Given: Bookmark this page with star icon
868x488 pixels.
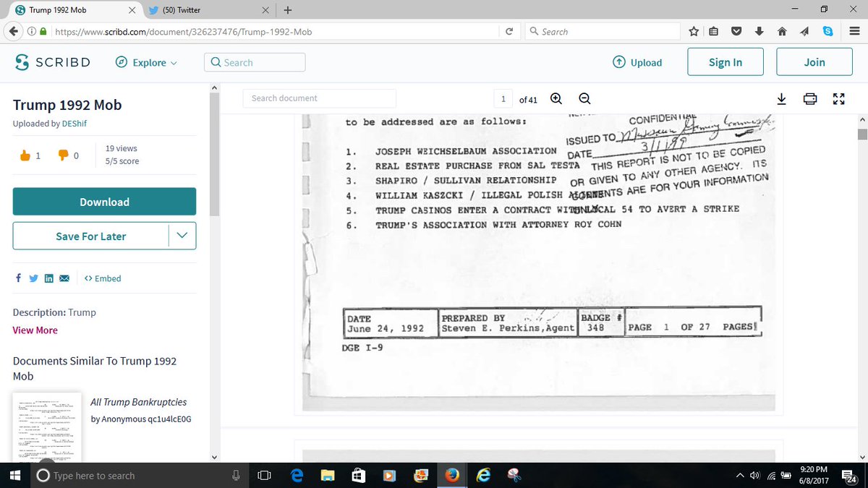Looking at the screenshot, I should click(694, 32).
